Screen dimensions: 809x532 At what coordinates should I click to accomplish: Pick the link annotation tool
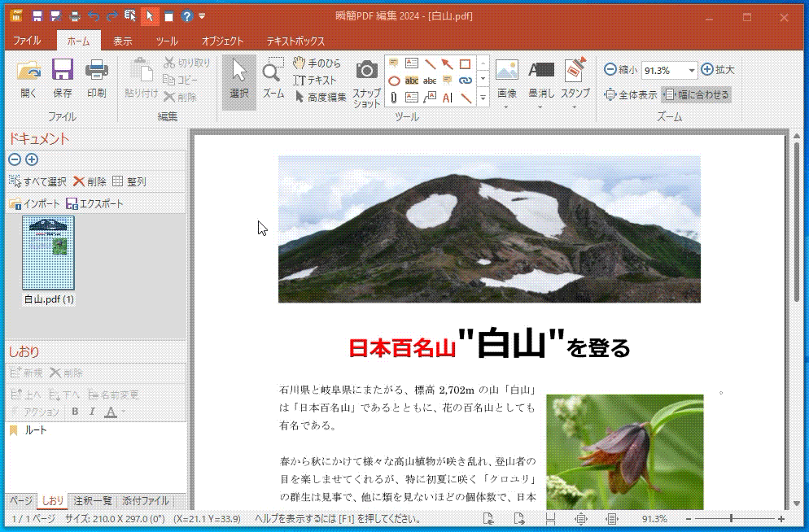pos(466,81)
